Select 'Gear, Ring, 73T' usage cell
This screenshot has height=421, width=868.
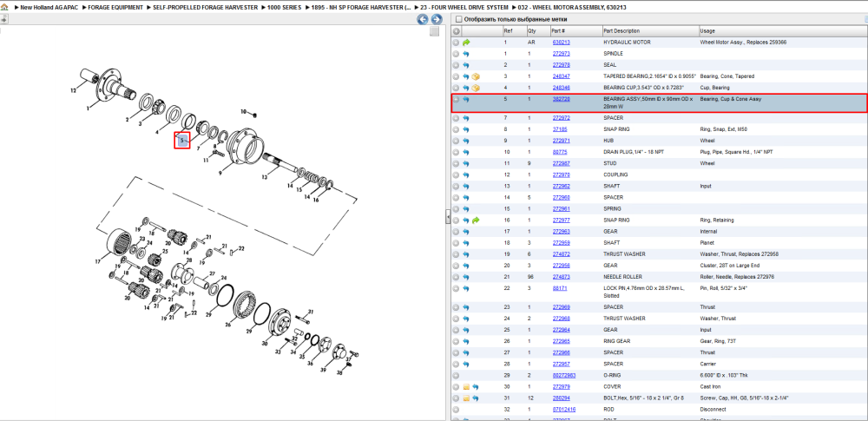tap(716, 341)
